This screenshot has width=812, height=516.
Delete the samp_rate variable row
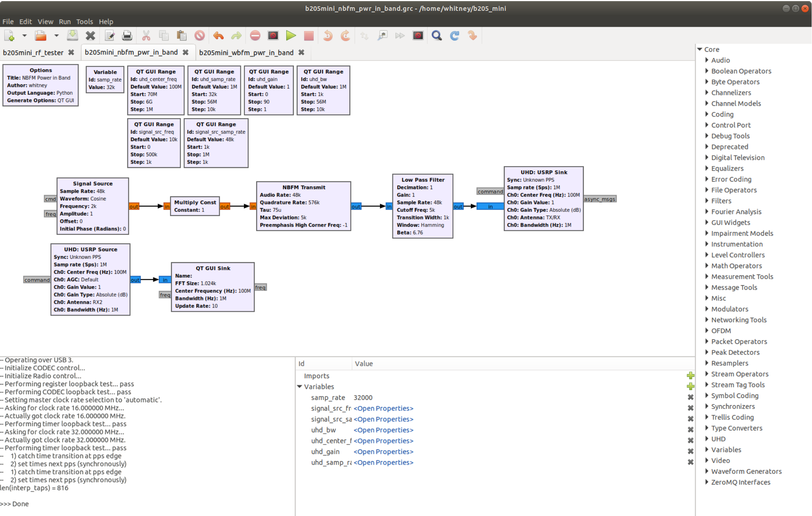click(690, 397)
